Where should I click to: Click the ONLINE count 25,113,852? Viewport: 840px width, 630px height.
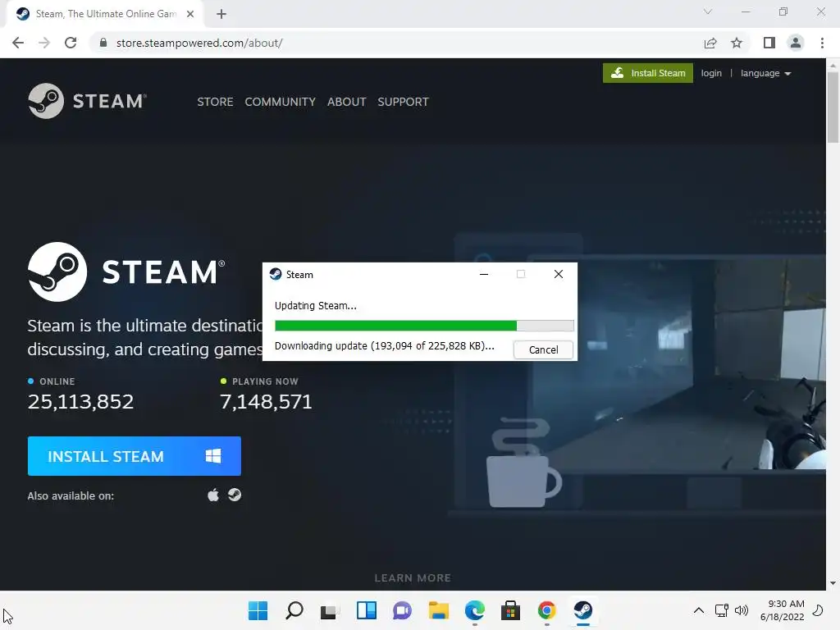80,402
